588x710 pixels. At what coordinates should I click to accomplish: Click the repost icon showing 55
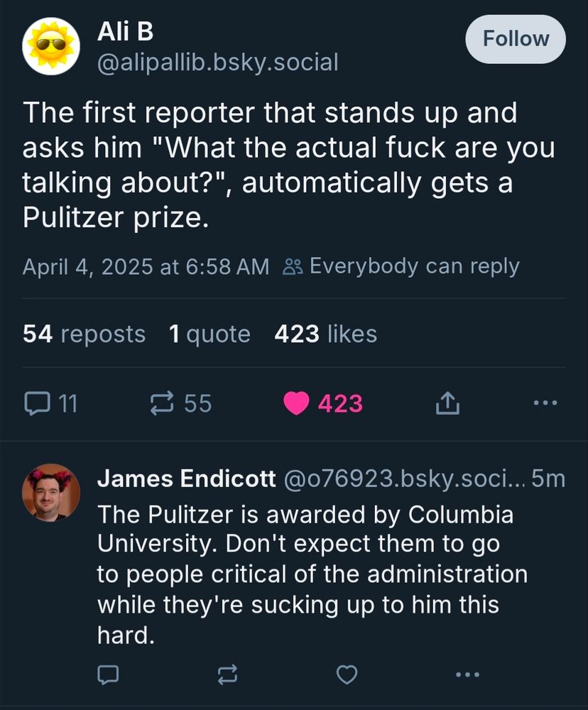[163, 403]
